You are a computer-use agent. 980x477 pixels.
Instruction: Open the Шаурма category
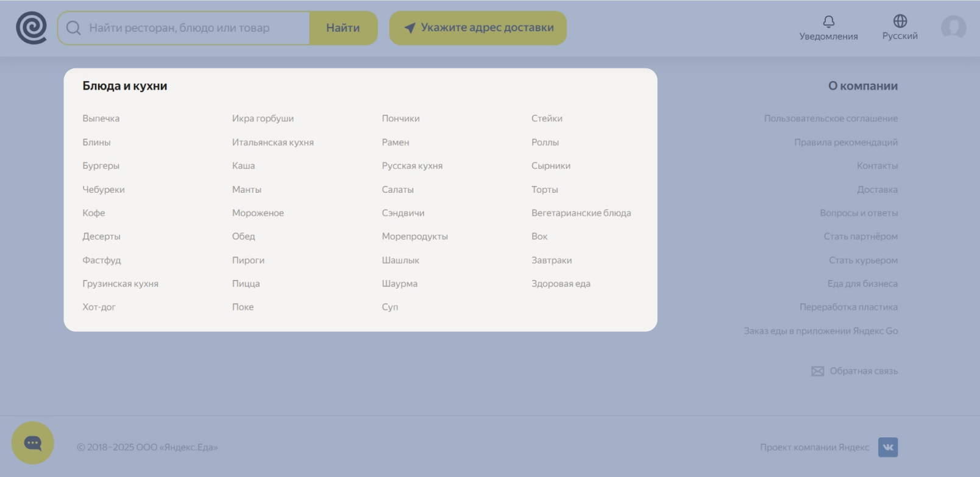click(x=399, y=284)
